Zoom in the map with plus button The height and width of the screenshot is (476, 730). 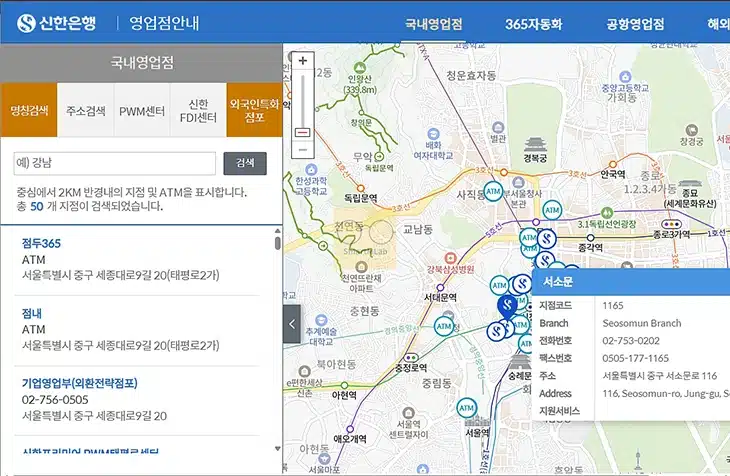click(303, 61)
